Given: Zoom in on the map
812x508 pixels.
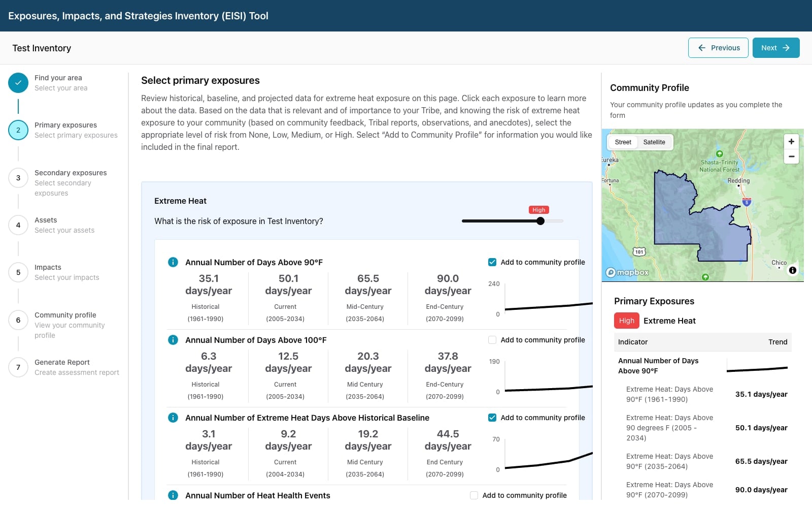Looking at the screenshot, I should (x=791, y=142).
